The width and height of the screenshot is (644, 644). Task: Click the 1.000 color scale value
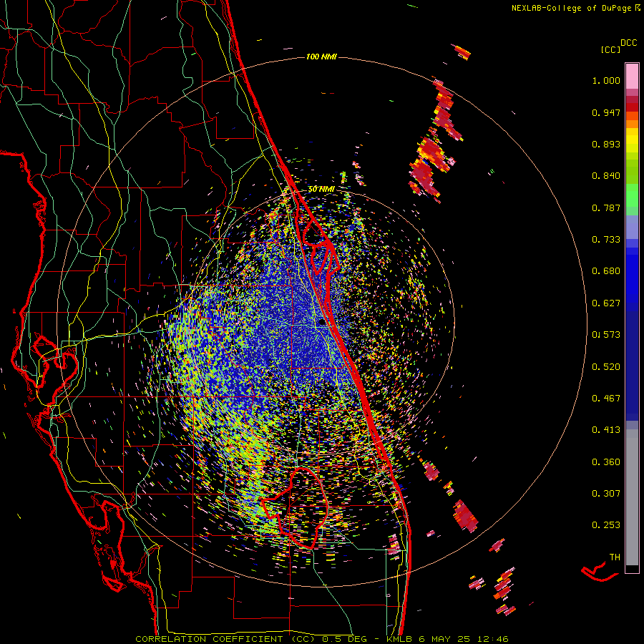point(606,80)
